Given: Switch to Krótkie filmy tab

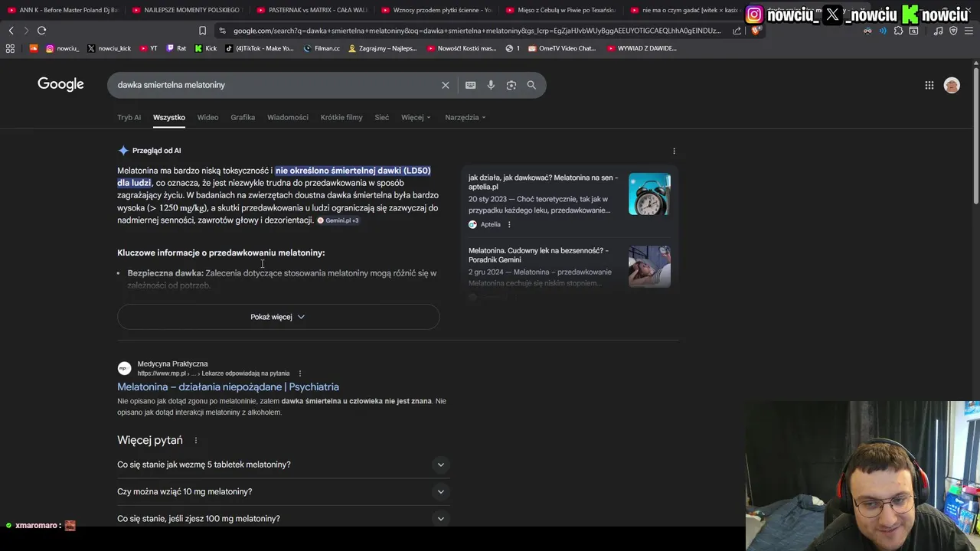Looking at the screenshot, I should tap(341, 117).
